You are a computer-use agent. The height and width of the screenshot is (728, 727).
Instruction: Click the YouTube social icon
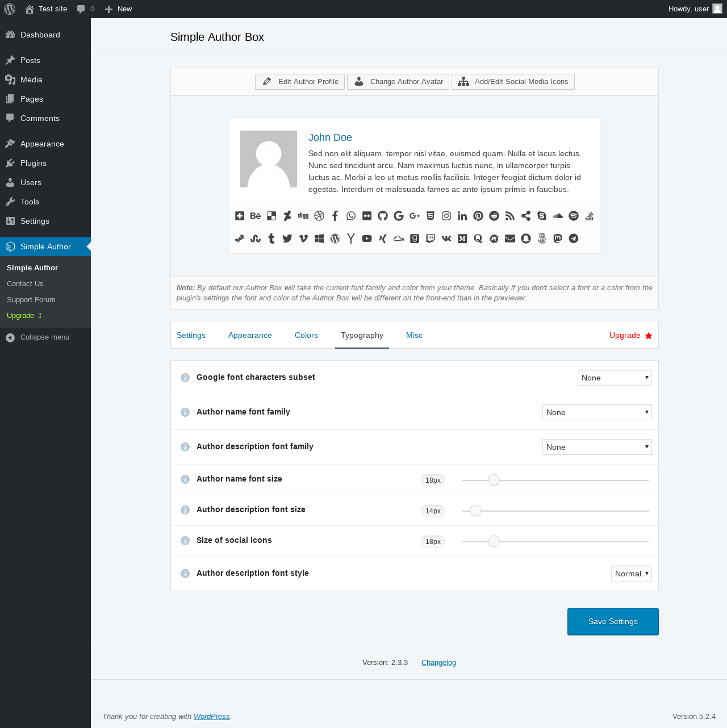tap(367, 239)
